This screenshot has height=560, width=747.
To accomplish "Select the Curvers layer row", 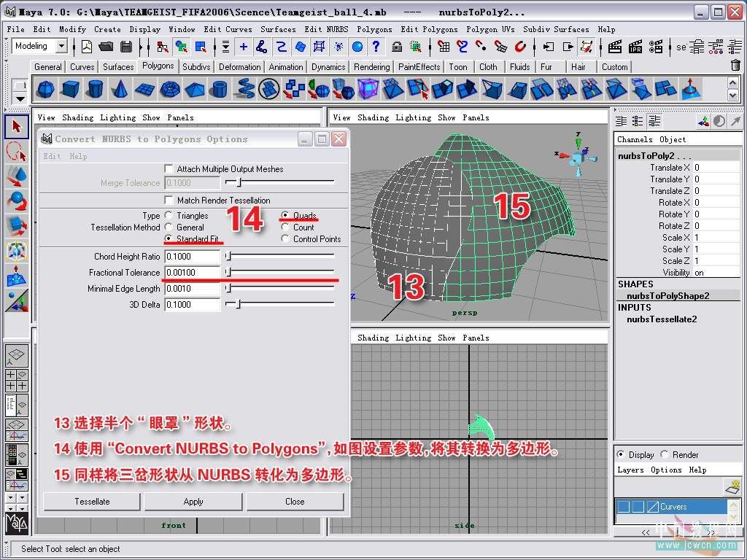I will pos(671,507).
